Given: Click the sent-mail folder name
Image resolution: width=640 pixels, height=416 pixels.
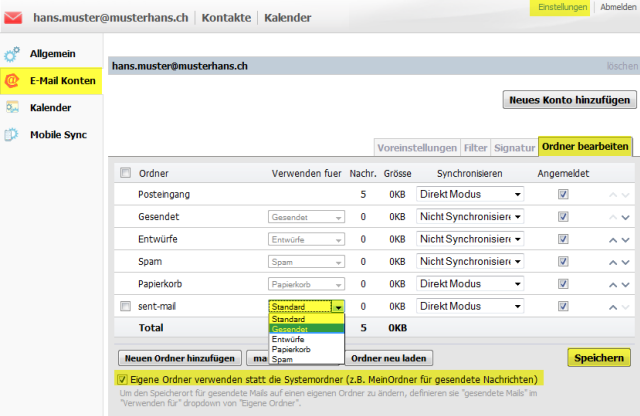Looking at the screenshot, I should coord(157,306).
